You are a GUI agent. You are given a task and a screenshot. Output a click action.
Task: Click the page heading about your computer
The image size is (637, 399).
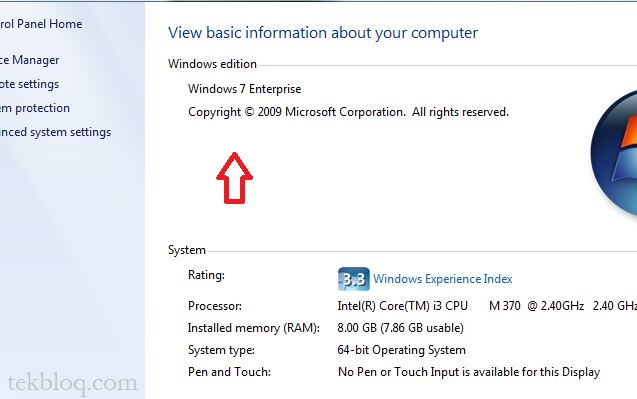[323, 33]
